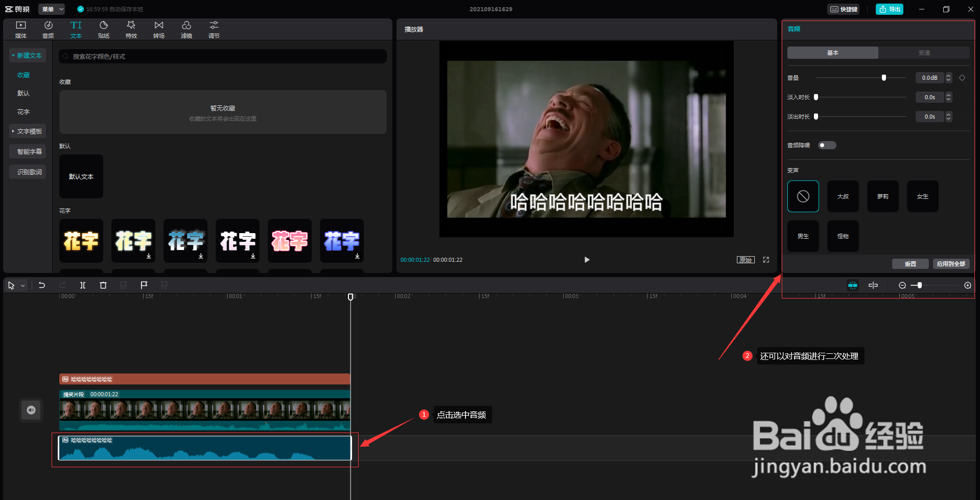Click the 快捷键 shortcuts button

[x=844, y=9]
